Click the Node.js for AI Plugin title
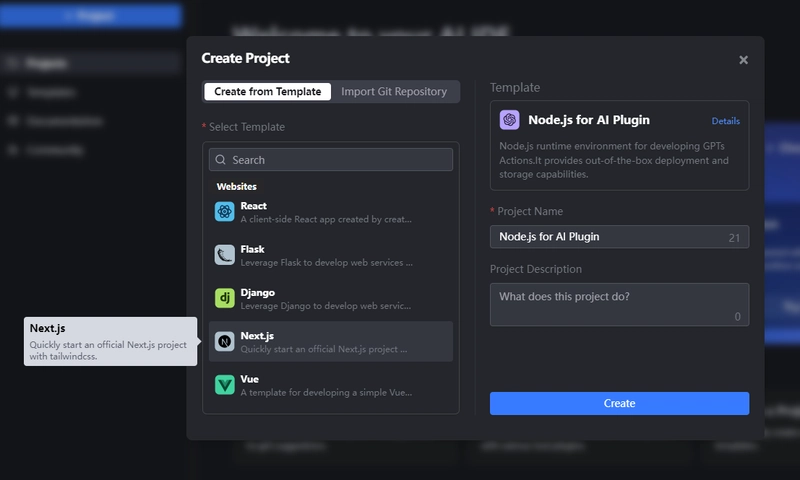800x480 pixels. tap(589, 120)
